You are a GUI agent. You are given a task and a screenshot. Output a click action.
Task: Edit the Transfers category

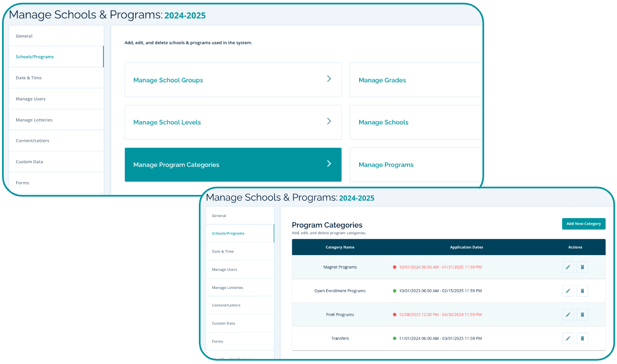(x=568, y=338)
